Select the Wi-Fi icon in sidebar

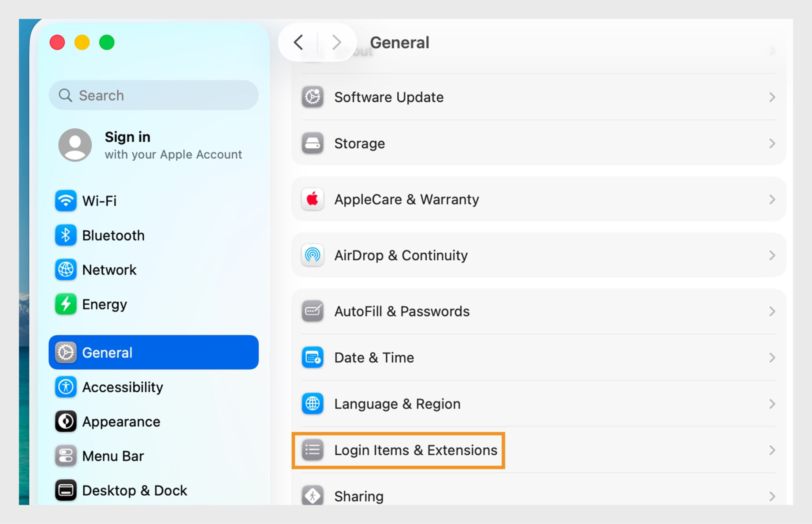(66, 201)
